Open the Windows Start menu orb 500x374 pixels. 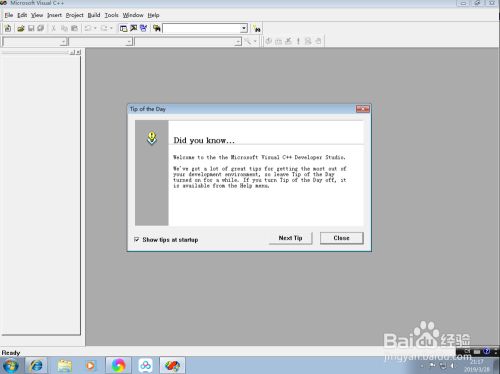(11, 366)
